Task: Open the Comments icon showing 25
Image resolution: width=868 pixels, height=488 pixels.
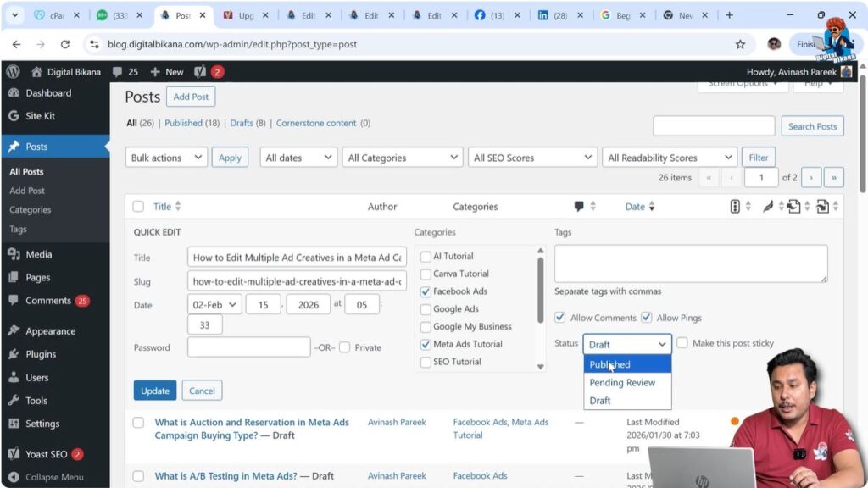Action: [x=125, y=71]
